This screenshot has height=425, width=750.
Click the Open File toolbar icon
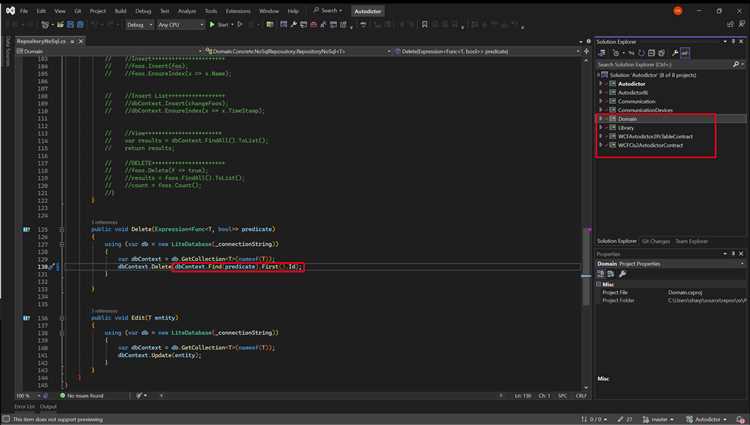(61, 24)
